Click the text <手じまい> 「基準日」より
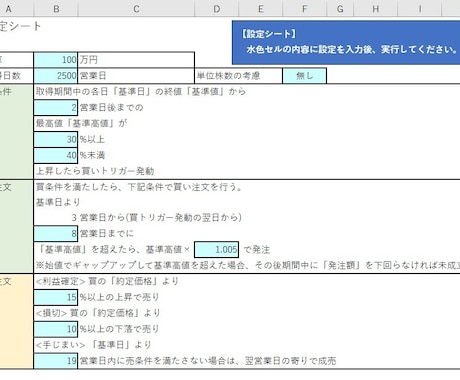Viewport: 460px width, 380px height. [x=93, y=345]
